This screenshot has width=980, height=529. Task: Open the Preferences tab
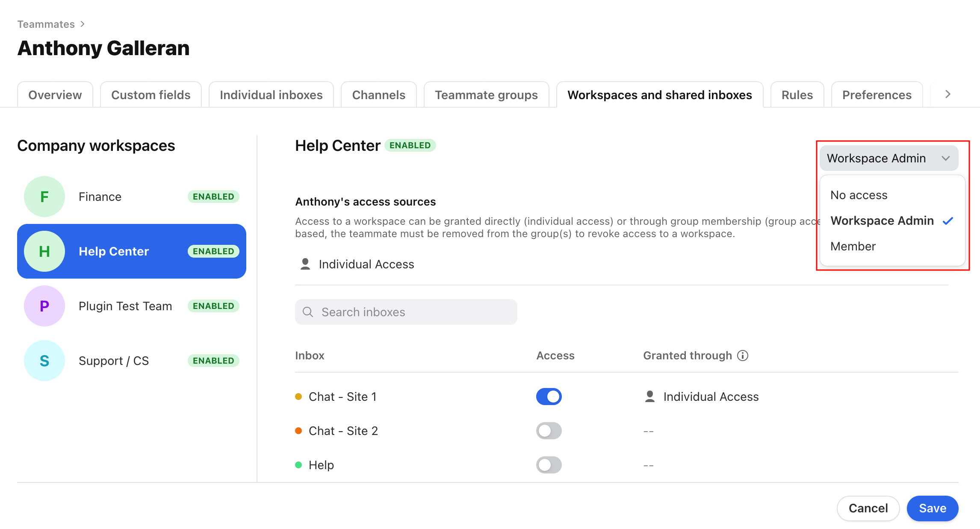[x=877, y=94]
